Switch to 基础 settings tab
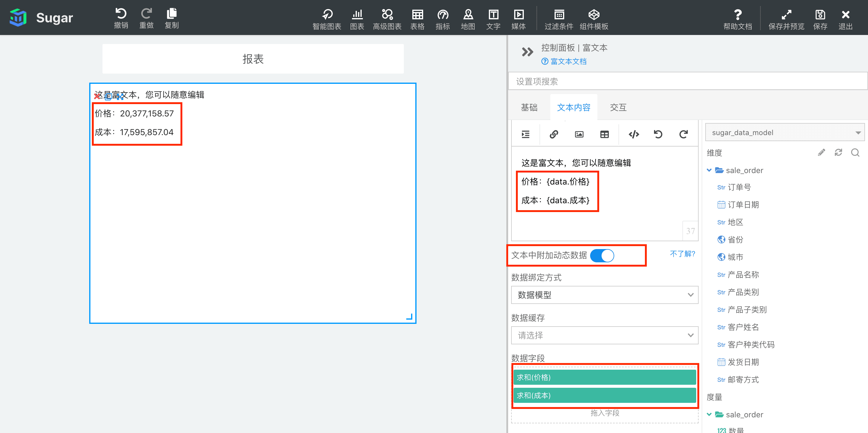The width and height of the screenshot is (868, 433). click(529, 107)
